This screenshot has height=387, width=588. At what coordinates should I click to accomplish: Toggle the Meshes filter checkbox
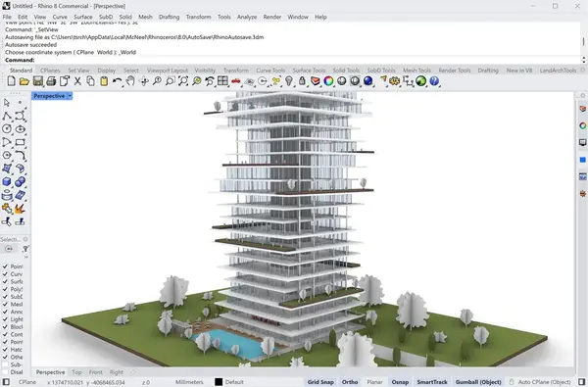point(5,304)
